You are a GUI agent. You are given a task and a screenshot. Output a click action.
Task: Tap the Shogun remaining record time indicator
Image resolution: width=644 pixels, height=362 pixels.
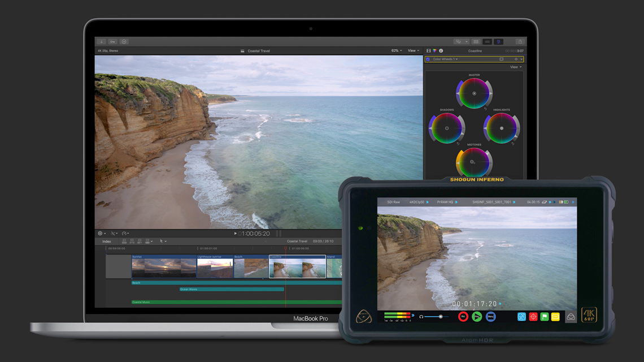coord(533,202)
